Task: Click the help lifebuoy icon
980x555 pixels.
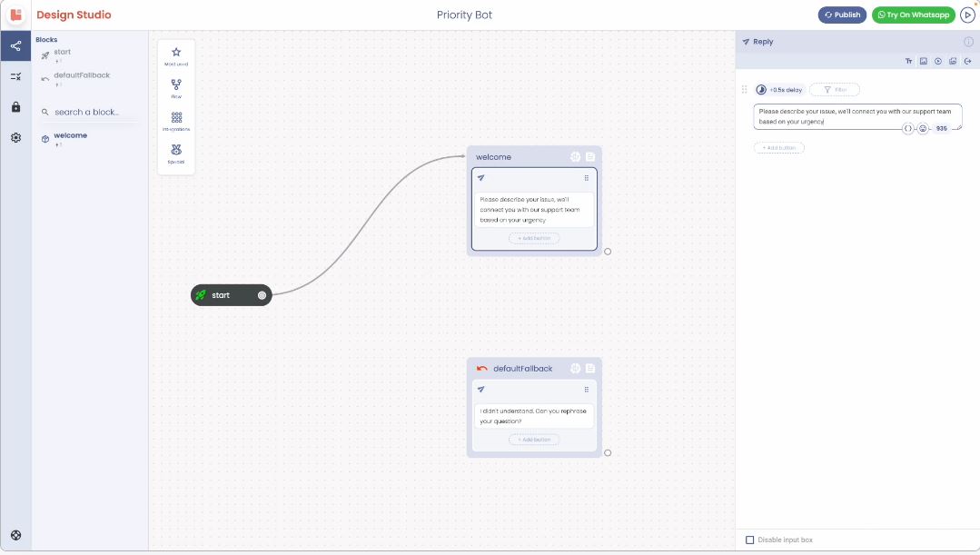Action: [15, 535]
